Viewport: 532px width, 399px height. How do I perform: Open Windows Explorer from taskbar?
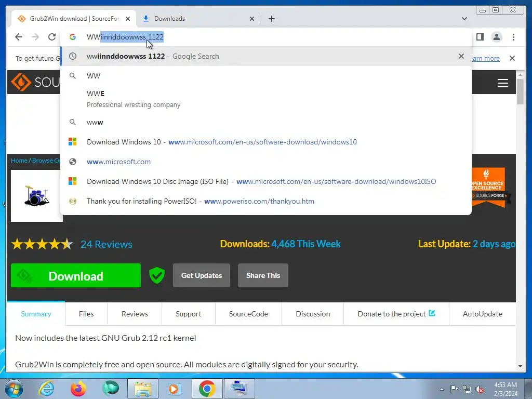tap(142, 389)
